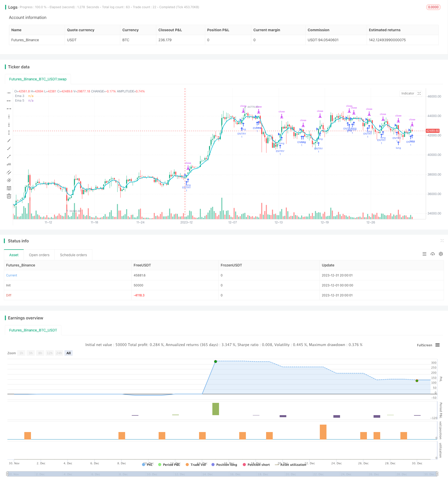
Task: Switch to the Open orders tab
Action: point(39,255)
